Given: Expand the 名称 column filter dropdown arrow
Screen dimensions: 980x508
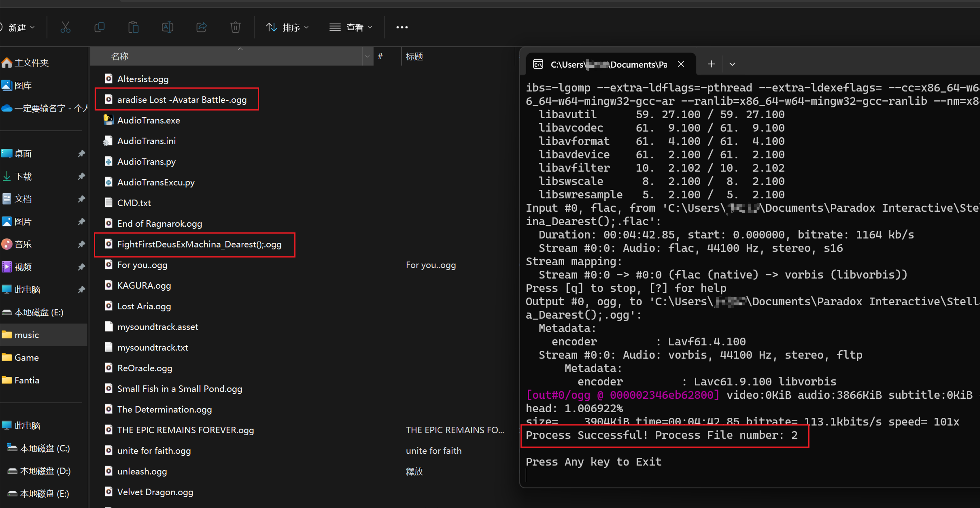Looking at the screenshot, I should coord(367,56).
